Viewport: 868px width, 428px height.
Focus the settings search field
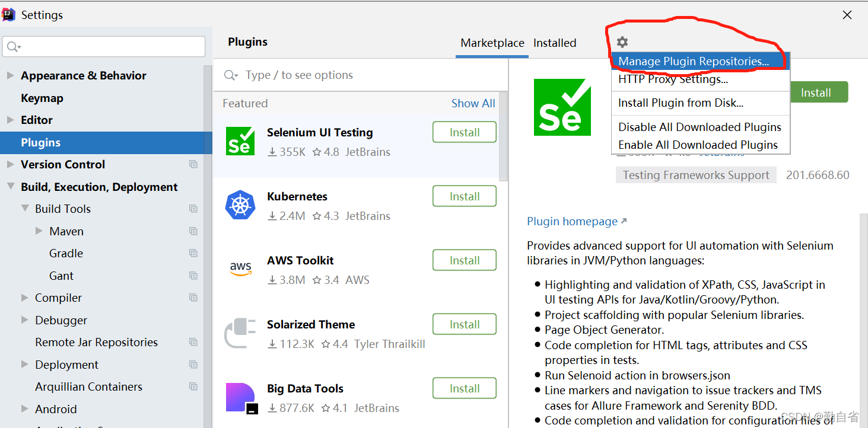(104, 47)
